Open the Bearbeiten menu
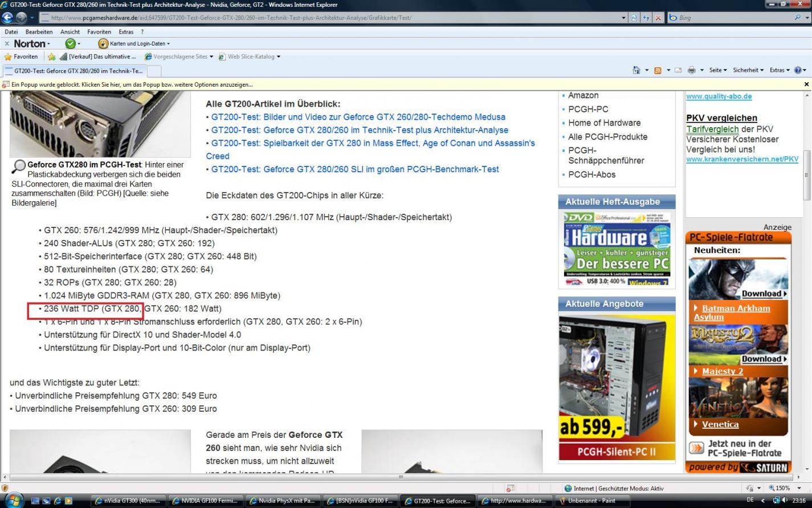Viewport: 812px width, 508px height. 39,32
